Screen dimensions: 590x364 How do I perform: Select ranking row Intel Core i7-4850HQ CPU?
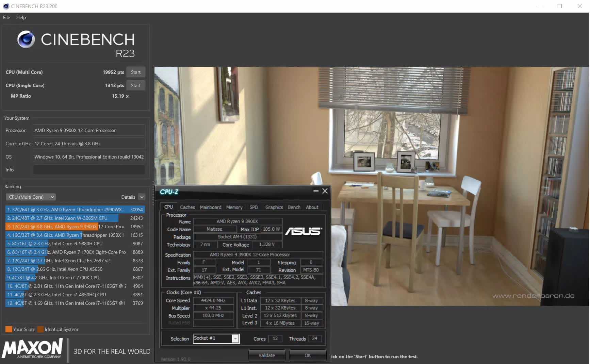click(x=75, y=295)
